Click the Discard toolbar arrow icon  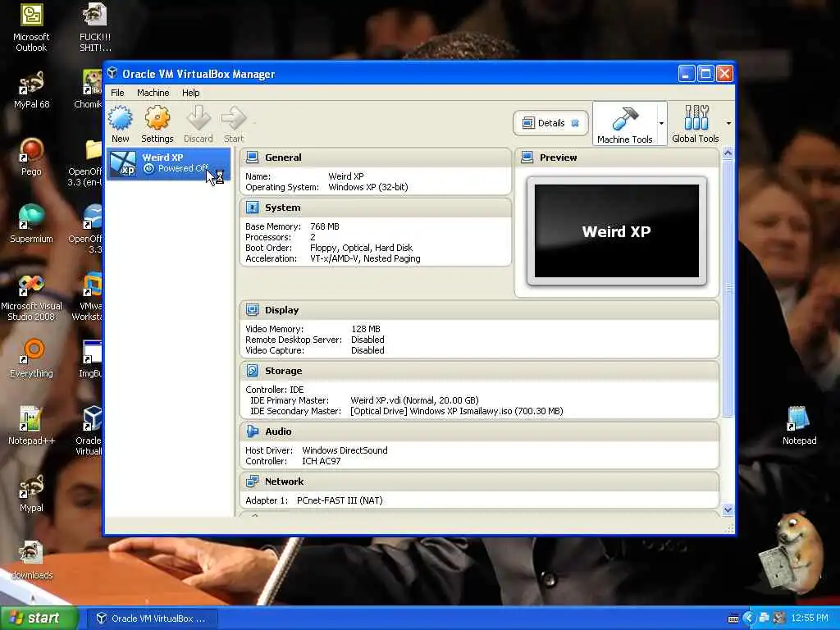point(199,118)
